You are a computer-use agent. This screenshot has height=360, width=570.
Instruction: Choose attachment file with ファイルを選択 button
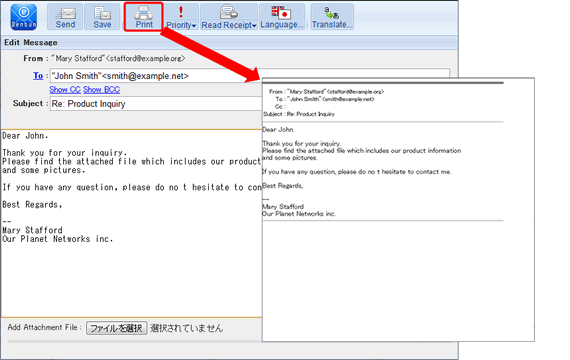pos(116,328)
